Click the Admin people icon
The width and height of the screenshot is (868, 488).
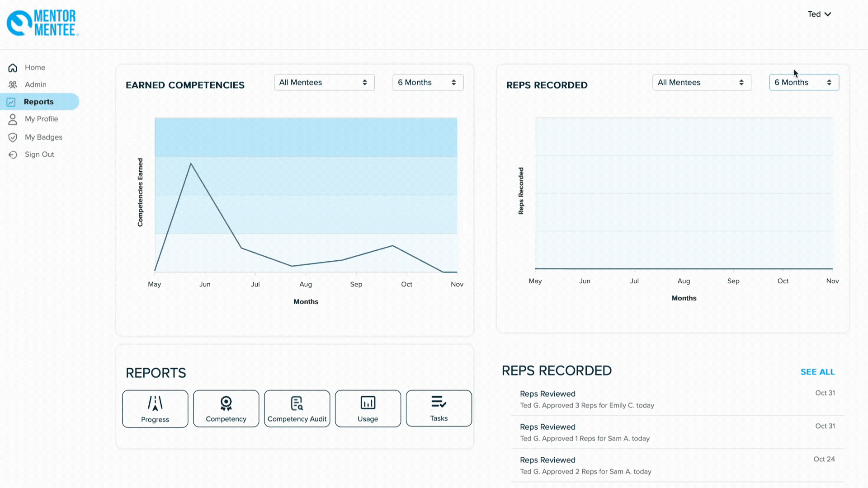coord(13,85)
